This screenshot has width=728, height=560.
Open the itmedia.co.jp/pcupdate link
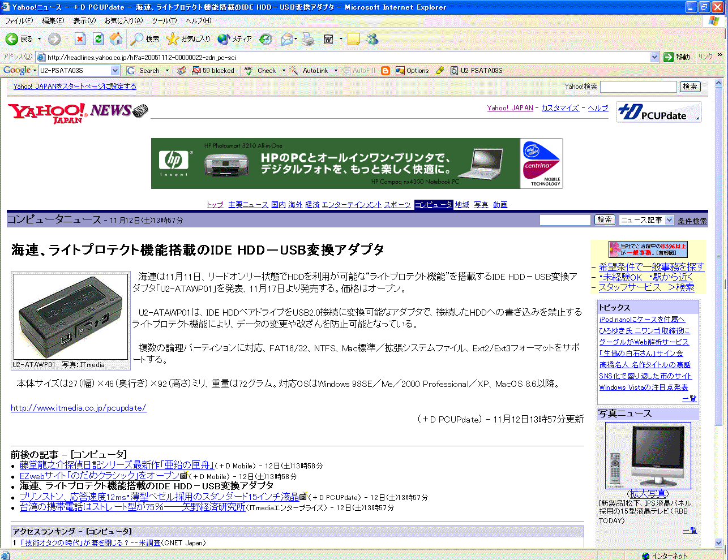coord(79,408)
